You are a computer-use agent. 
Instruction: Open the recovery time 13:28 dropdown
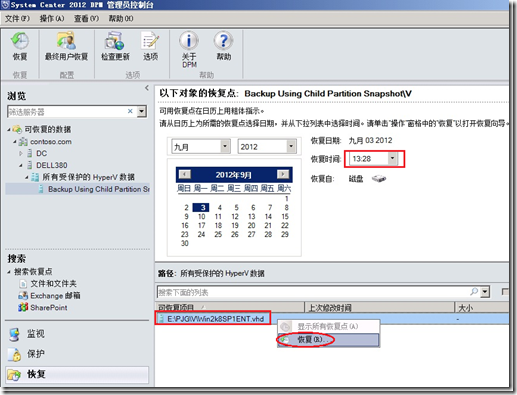click(x=393, y=159)
